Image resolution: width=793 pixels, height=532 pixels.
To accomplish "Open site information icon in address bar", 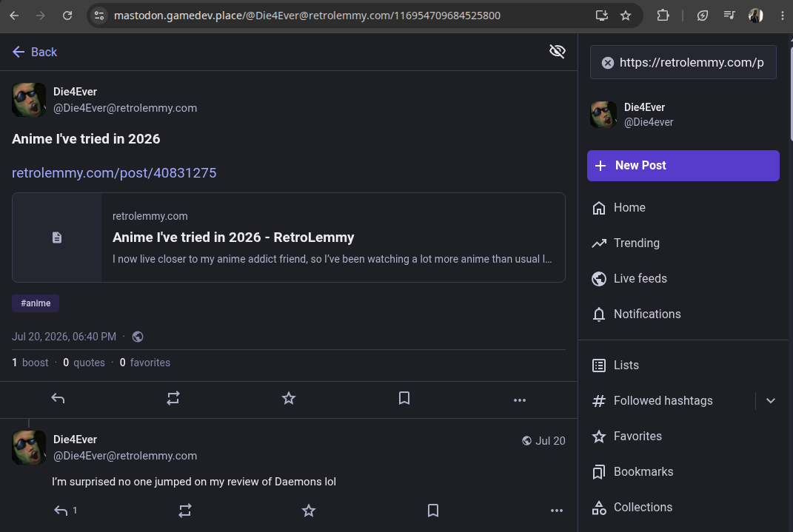I will coord(99,16).
